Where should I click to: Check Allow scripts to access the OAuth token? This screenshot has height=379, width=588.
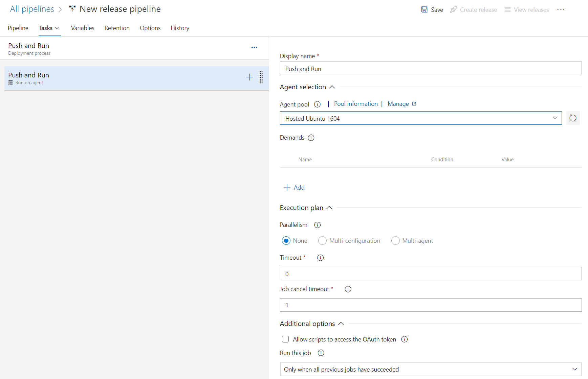(x=285, y=339)
